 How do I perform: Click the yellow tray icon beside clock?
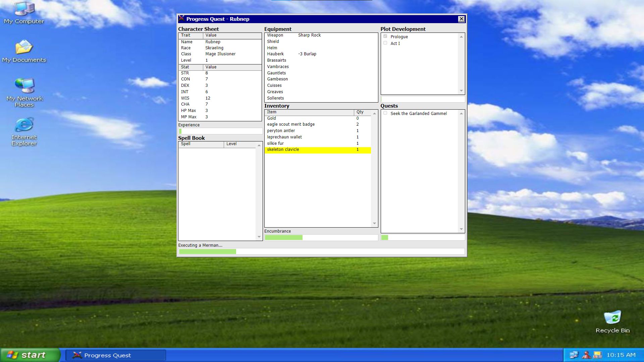click(597, 355)
